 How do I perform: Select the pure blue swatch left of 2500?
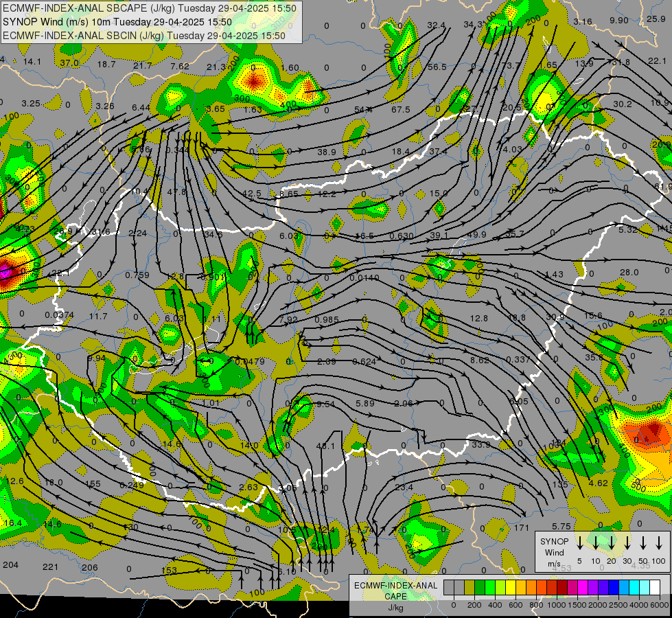(x=613, y=588)
